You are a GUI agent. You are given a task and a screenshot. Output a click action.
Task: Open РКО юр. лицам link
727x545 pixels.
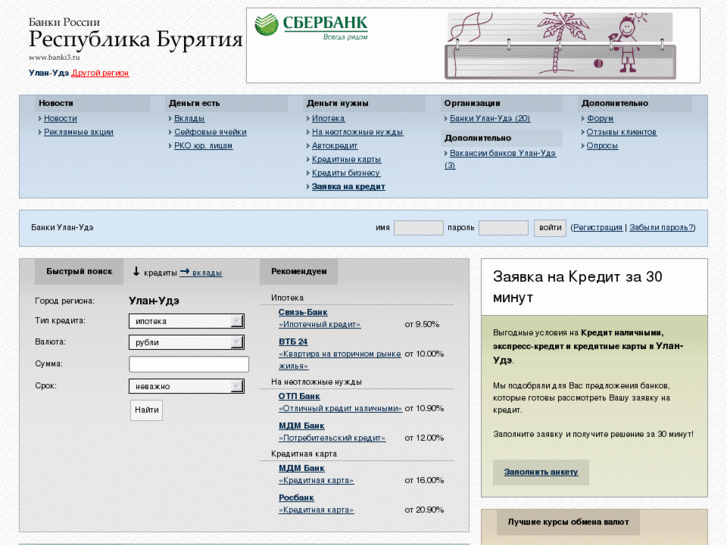point(203,146)
